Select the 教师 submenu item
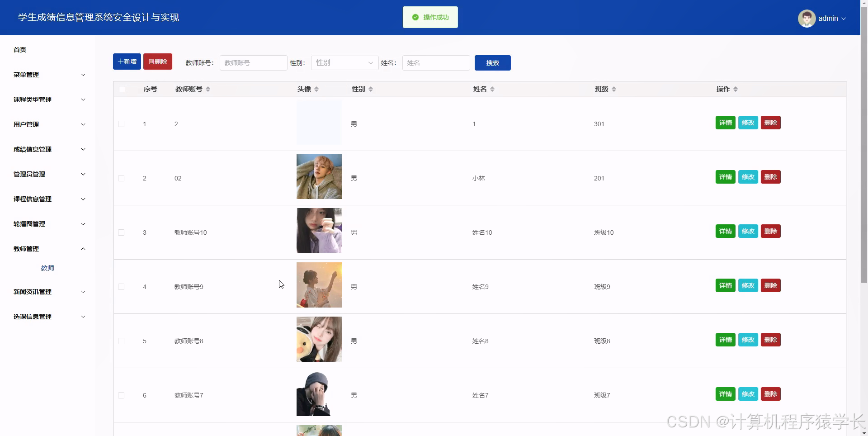 (x=47, y=268)
